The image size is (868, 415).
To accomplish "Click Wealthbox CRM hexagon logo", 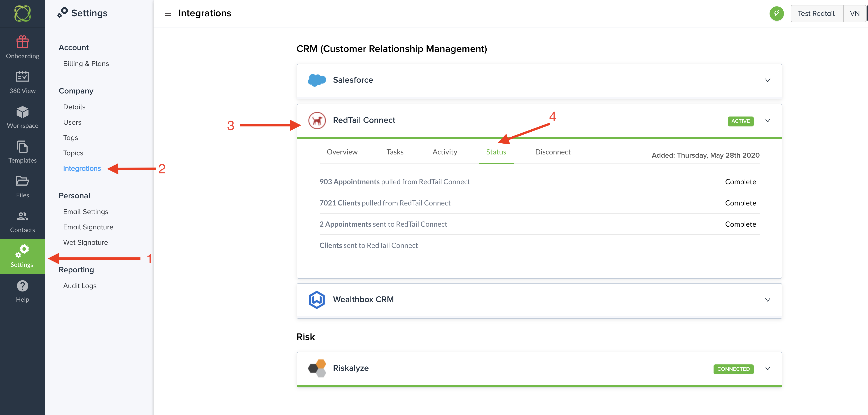I will point(317,299).
